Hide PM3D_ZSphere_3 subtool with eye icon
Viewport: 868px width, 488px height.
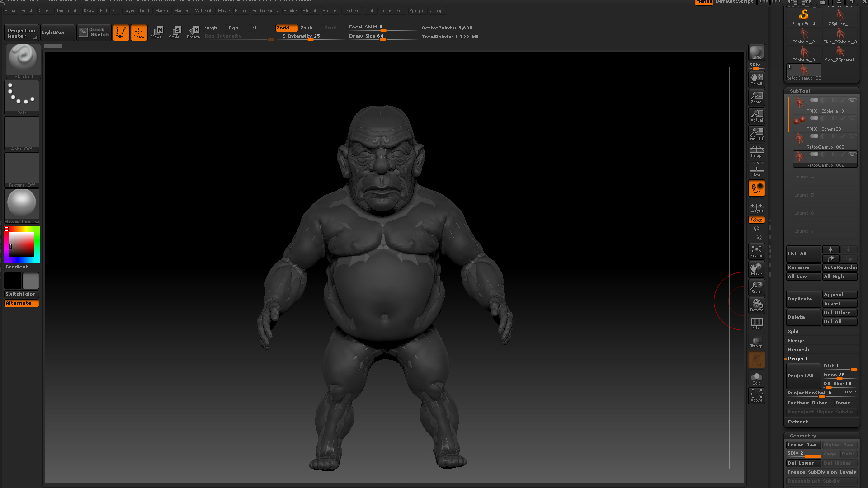coord(852,100)
